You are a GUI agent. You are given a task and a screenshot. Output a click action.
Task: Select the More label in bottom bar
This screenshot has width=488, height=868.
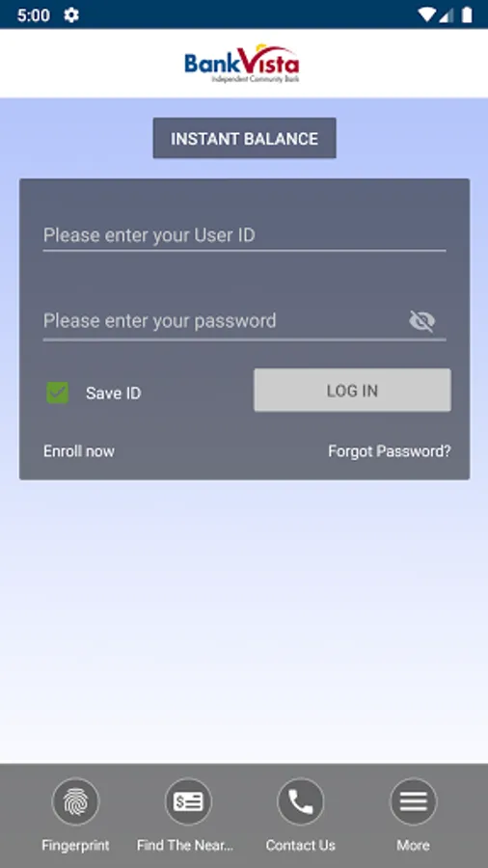pos(414,845)
